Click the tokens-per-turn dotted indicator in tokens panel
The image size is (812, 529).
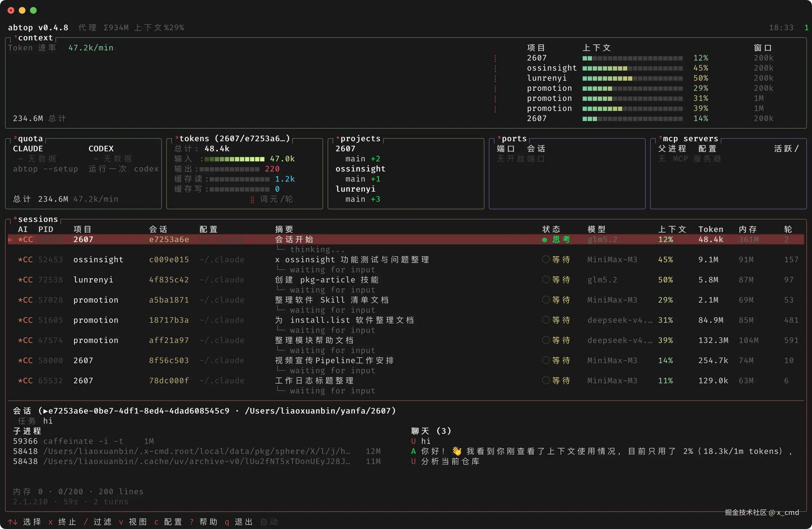point(252,199)
